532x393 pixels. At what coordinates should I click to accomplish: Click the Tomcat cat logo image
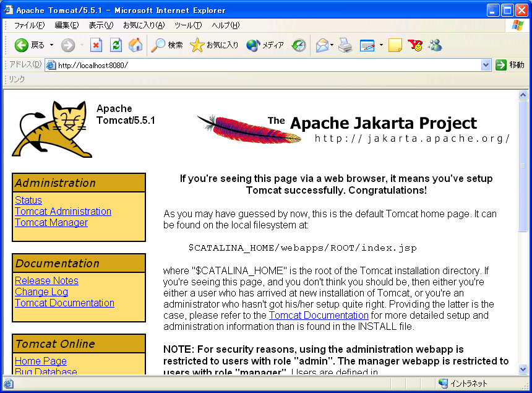[51, 129]
